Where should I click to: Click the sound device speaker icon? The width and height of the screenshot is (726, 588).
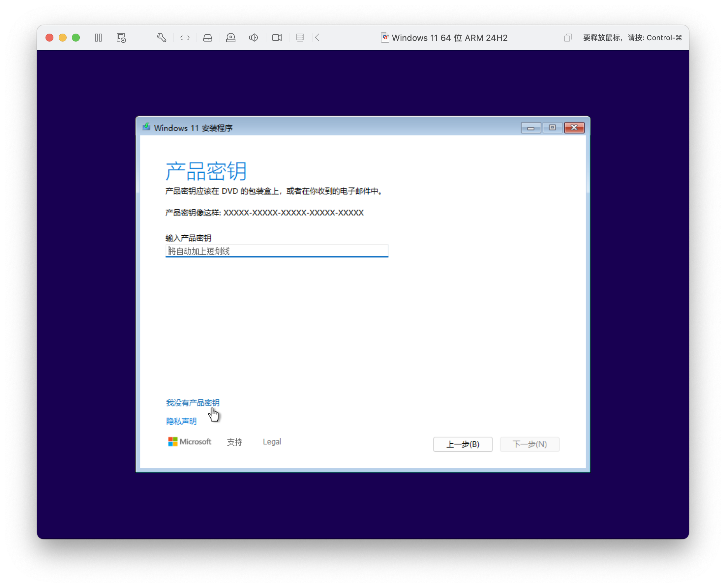click(x=254, y=38)
